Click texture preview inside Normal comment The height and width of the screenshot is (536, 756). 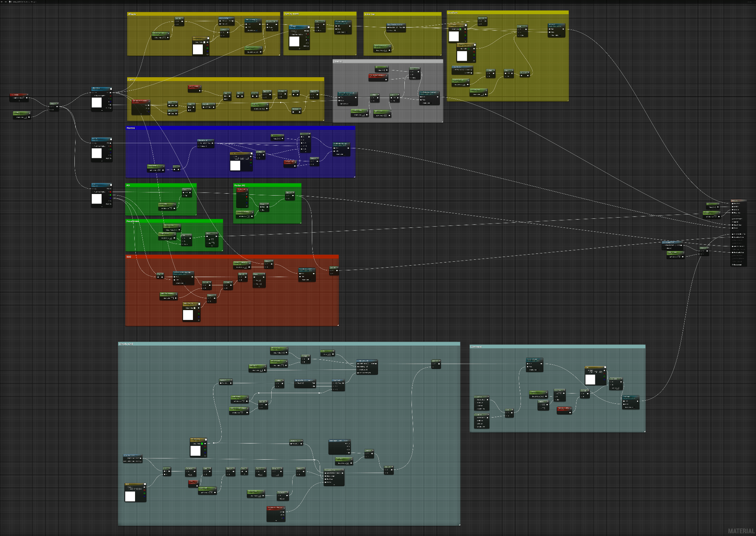235,166
